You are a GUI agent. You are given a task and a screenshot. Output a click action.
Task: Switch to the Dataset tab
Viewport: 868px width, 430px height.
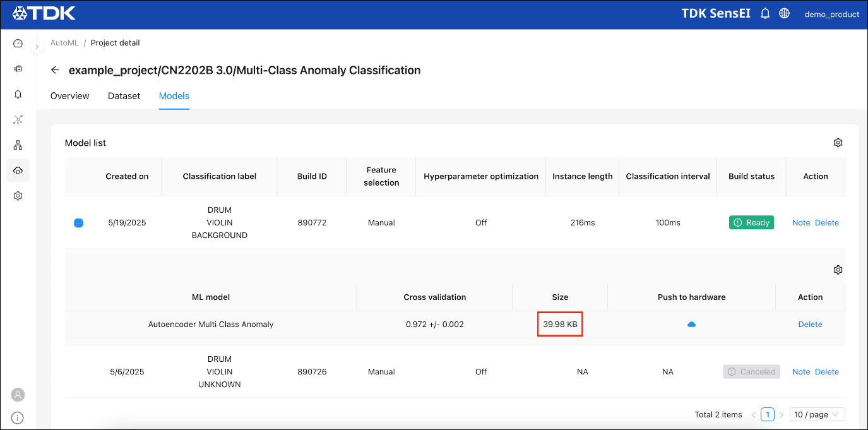pos(124,96)
